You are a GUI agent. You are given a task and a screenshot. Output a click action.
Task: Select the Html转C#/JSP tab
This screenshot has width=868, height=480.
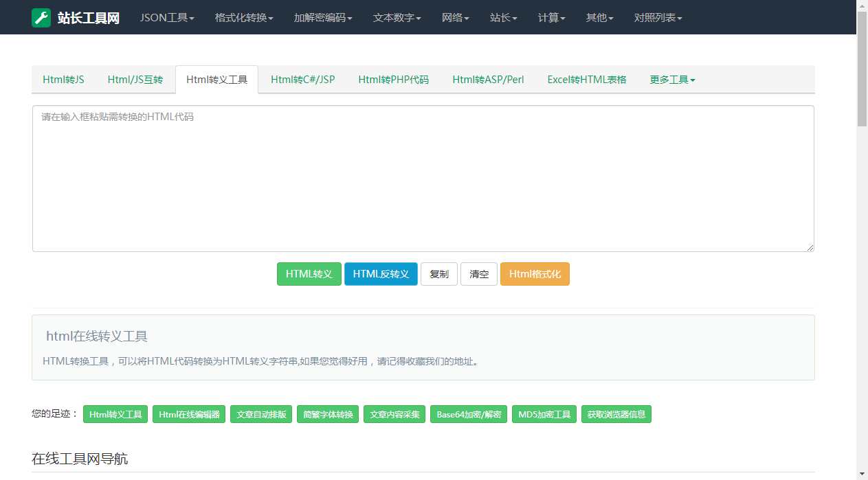[302, 79]
